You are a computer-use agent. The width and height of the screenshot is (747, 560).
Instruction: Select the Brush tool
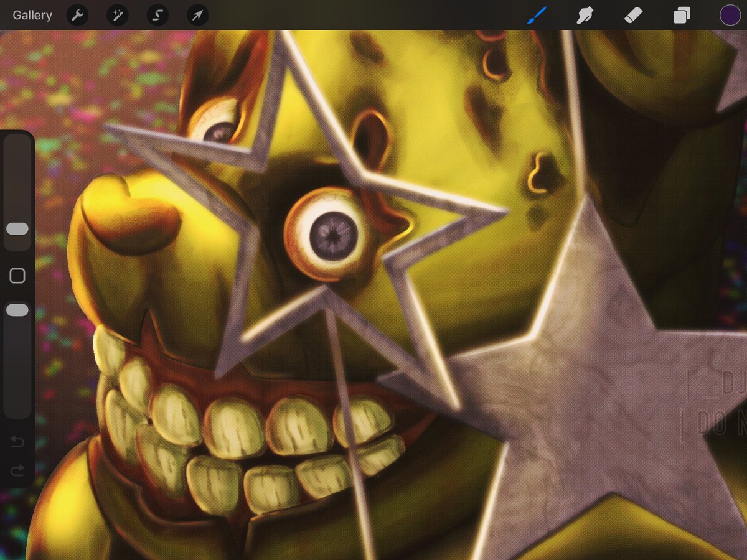[536, 15]
